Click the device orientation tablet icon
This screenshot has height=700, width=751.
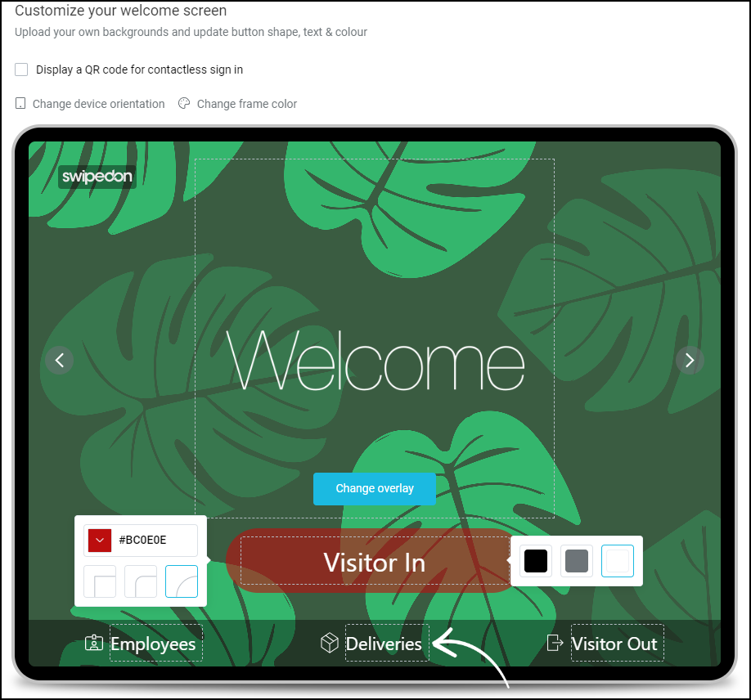point(20,103)
